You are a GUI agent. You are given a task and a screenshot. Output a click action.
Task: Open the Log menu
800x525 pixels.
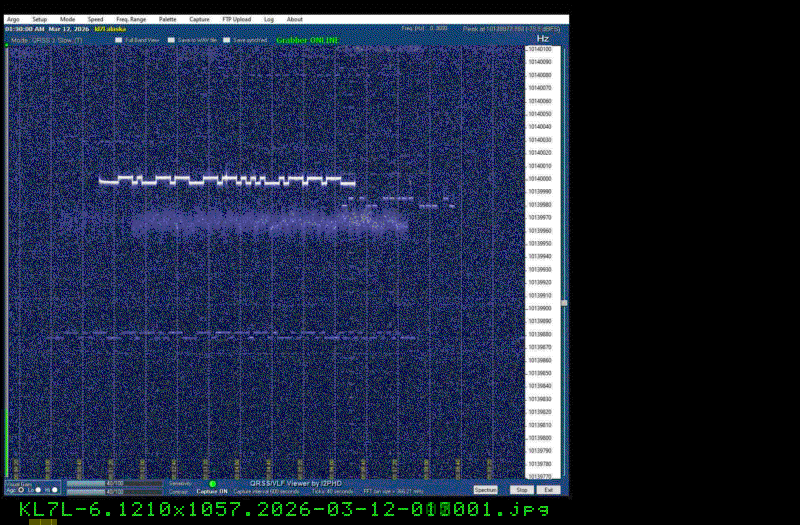[269, 19]
